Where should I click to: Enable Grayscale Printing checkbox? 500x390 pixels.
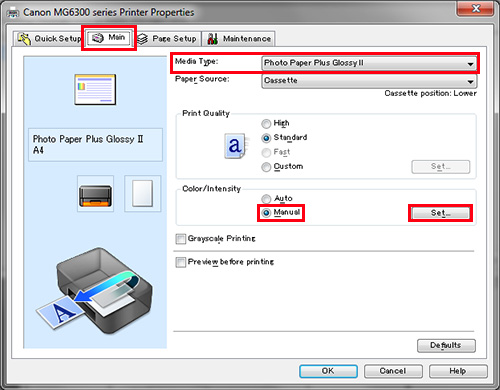(181, 239)
